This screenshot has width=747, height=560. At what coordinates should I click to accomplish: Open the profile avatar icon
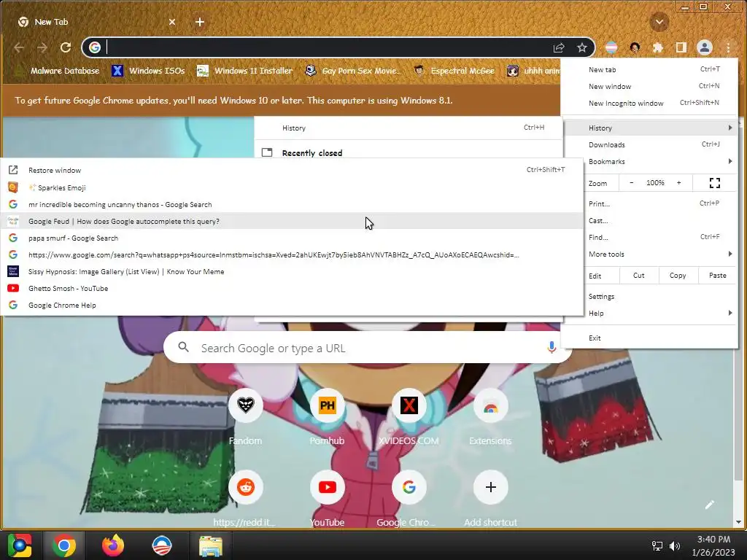coord(704,47)
